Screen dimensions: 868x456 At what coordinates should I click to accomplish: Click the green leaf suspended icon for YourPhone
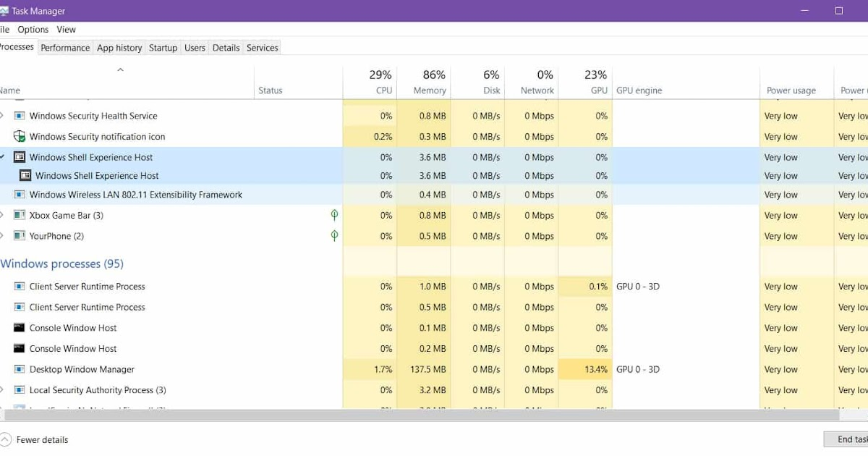pos(334,236)
